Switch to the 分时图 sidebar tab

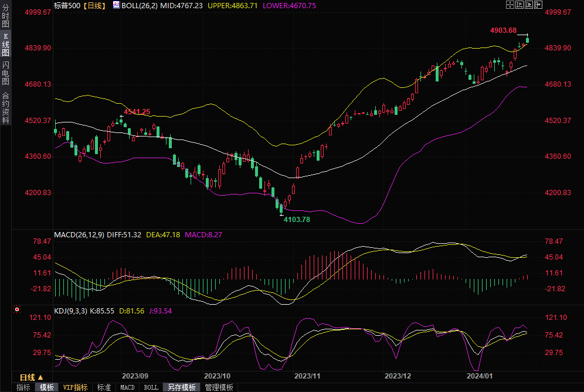5,16
